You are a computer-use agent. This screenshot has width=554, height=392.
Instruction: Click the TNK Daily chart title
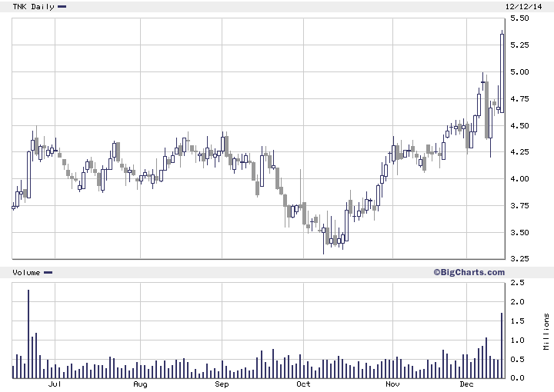point(33,7)
